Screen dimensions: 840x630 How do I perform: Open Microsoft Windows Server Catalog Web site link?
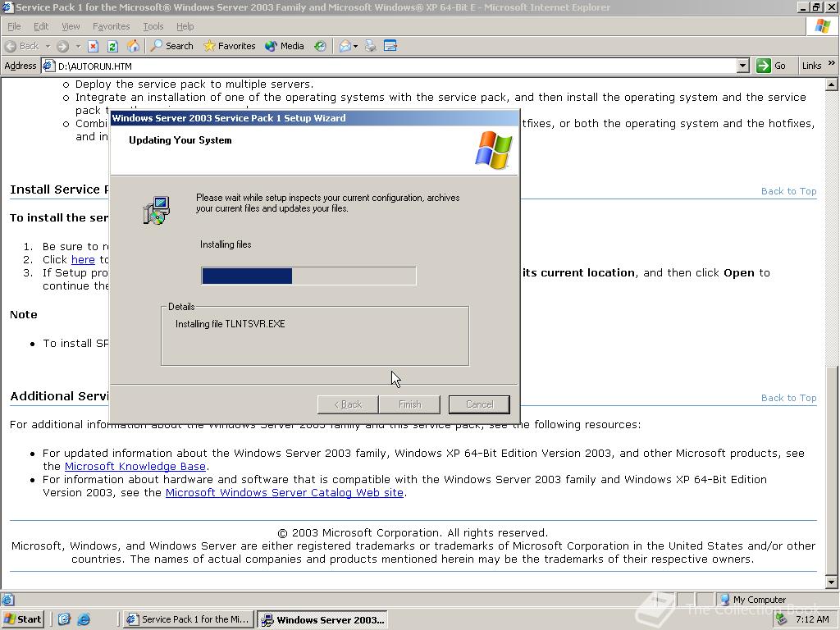point(285,492)
